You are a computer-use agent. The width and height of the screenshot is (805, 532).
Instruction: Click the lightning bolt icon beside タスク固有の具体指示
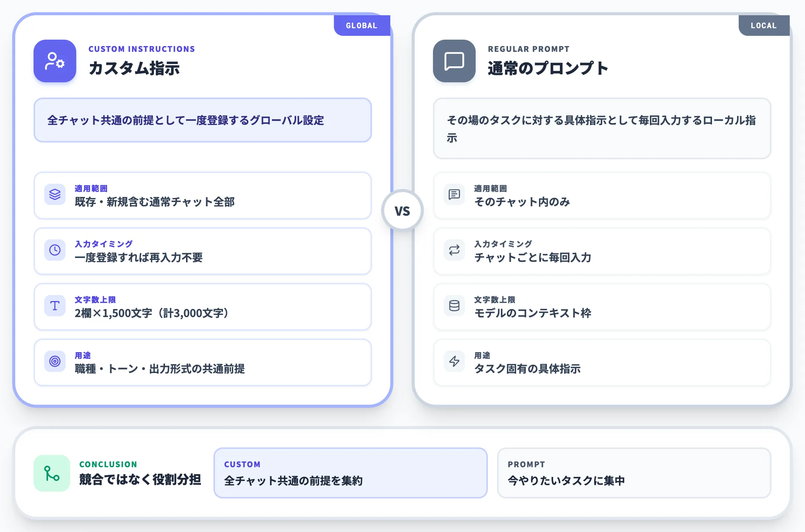pyautogui.click(x=454, y=361)
